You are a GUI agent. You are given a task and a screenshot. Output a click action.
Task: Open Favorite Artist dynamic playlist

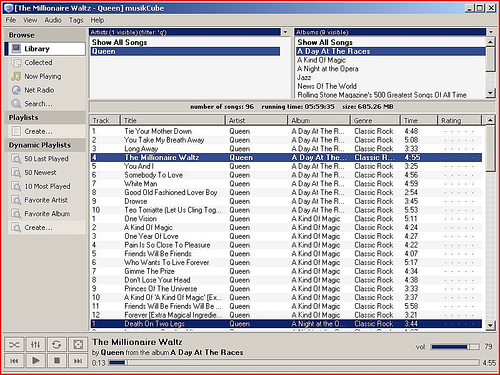coord(47,200)
